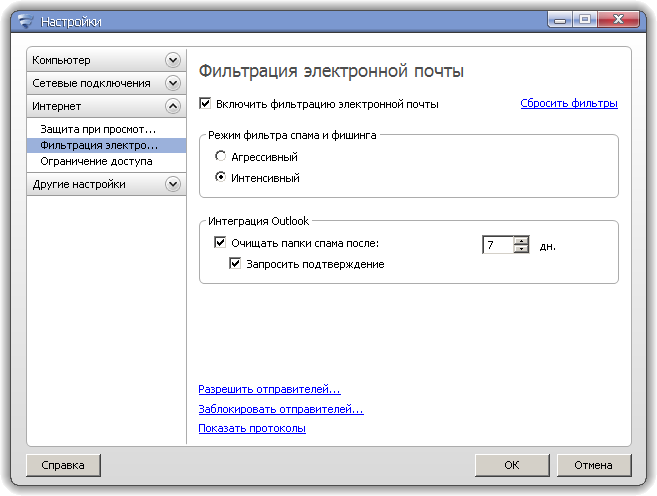This screenshot has width=657, height=496.
Task: Toggle Запросить подтверждение checkbox
Action: tap(235, 264)
